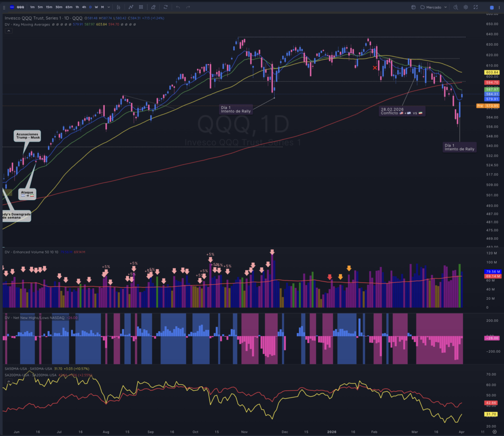Collapse the indicator legend chevron under Key Moving Averages
Screen dimensions: 504x436
pos(9,31)
